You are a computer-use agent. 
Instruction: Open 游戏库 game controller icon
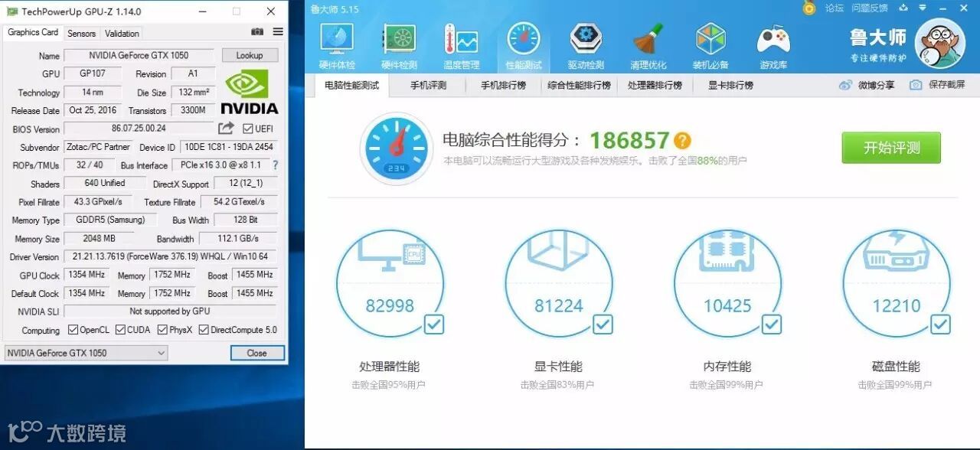tap(773, 38)
